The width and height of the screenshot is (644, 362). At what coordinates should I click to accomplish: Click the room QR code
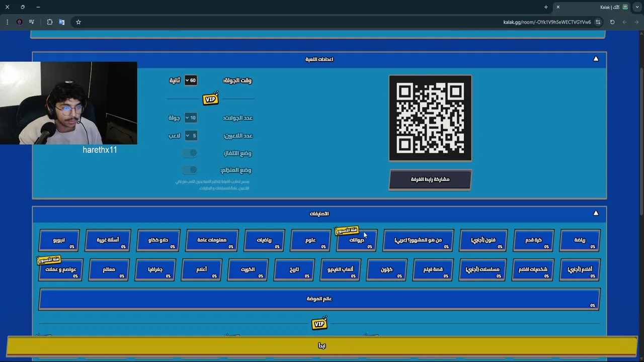tap(430, 118)
